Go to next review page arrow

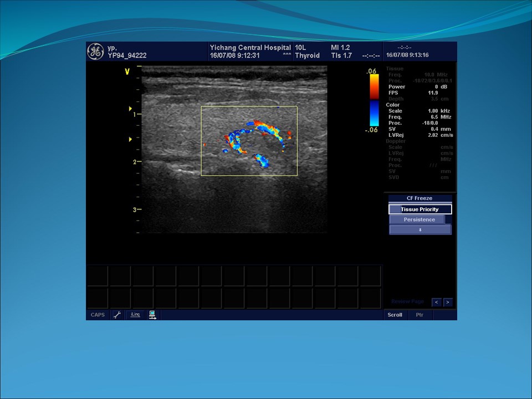(x=447, y=302)
